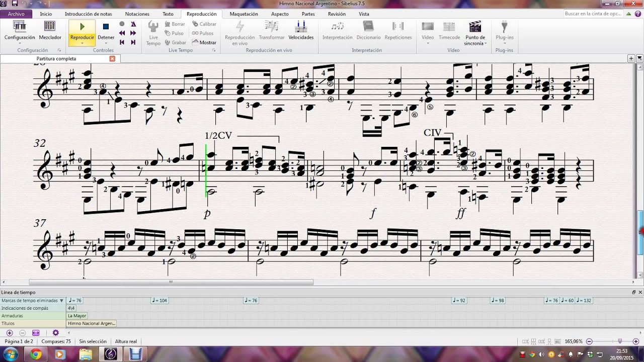Click the status bar zoom slider handle
644x362 pixels.
(620, 341)
